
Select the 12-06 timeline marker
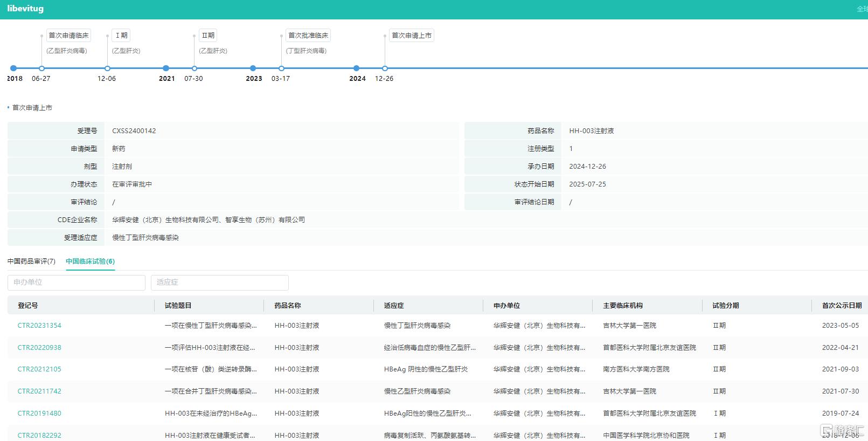pos(107,68)
